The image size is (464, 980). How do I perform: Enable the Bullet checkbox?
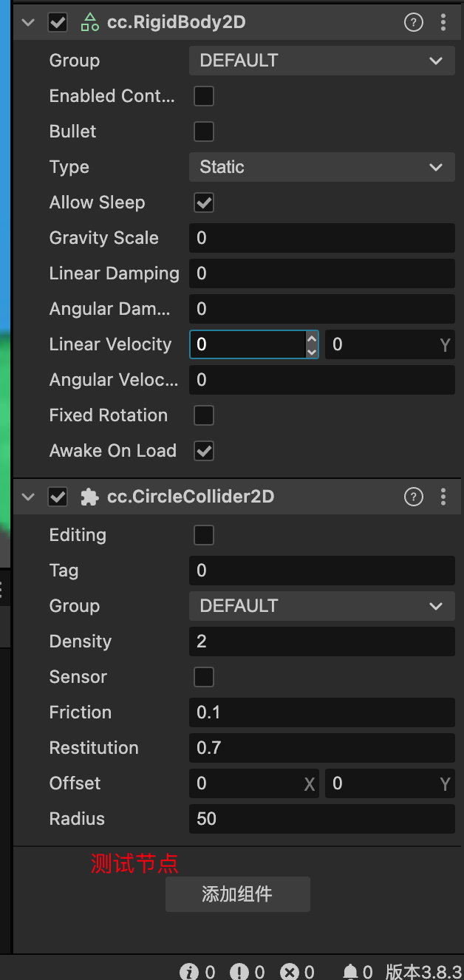203,132
